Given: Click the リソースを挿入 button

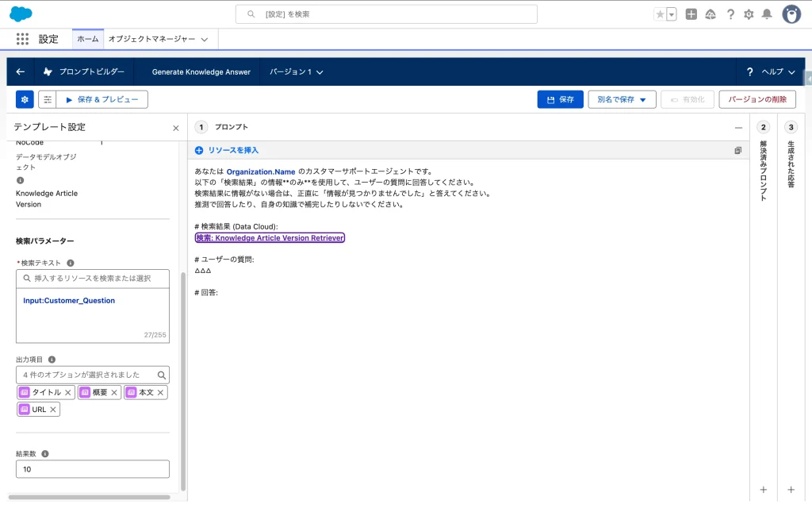Looking at the screenshot, I should (x=227, y=150).
